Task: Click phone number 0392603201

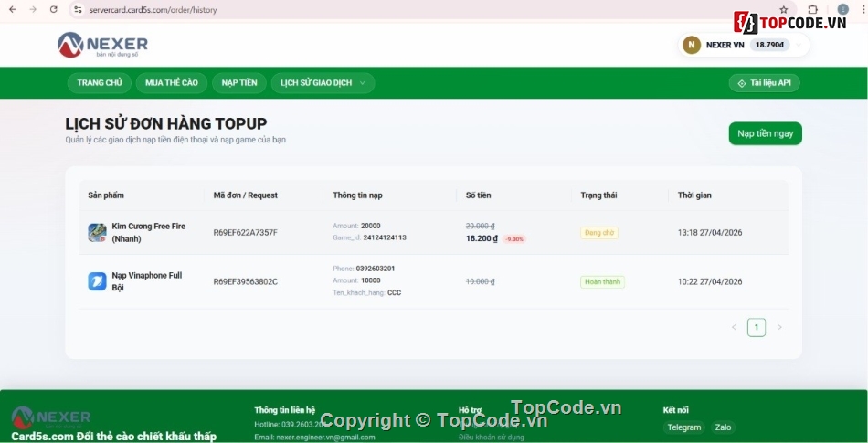Action: pos(376,269)
